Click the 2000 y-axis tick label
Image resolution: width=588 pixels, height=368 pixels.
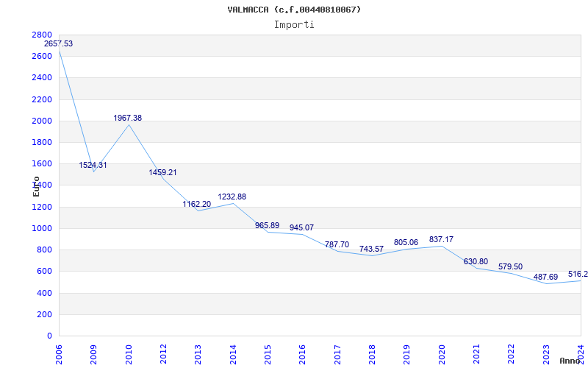[x=42, y=121]
